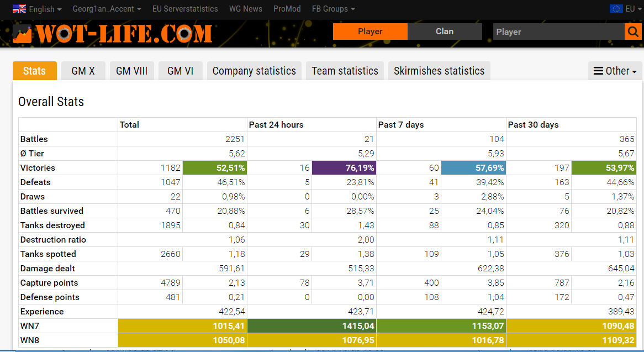Click the Defense points row label
This screenshot has width=644, height=352.
pos(50,297)
